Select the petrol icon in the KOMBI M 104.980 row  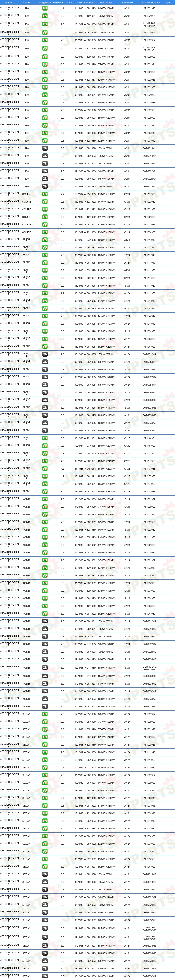(45, 614)
